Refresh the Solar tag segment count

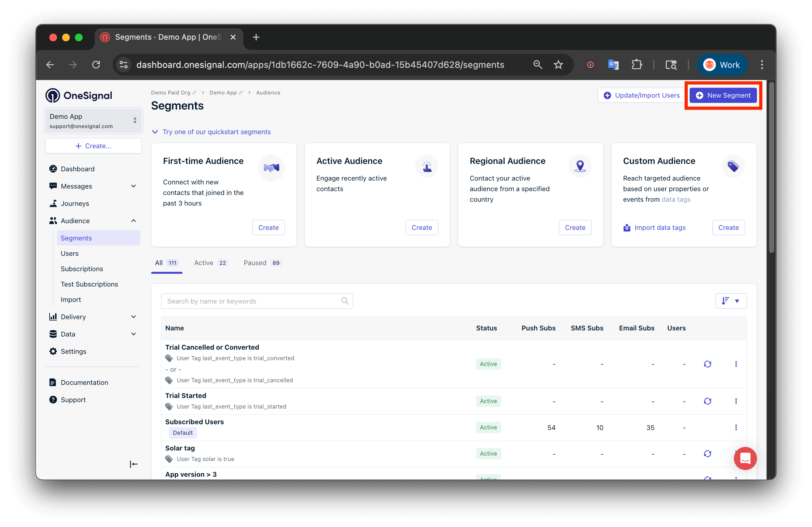(x=707, y=454)
